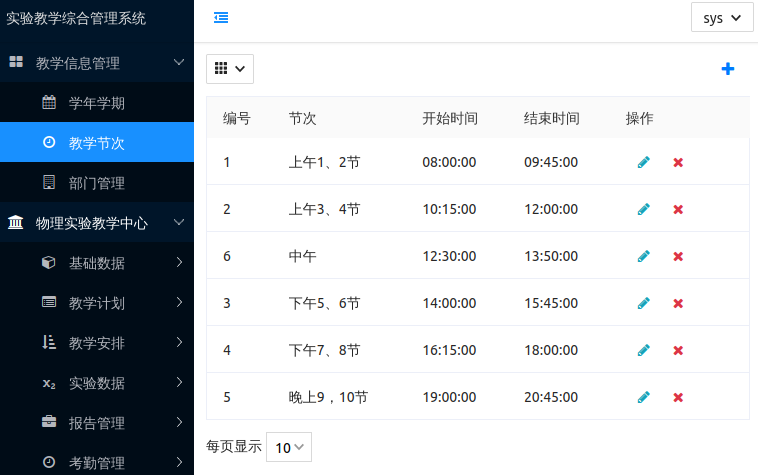The height and width of the screenshot is (475, 758).
Task: Open 学年学期 in the sidebar
Action: [x=97, y=103]
